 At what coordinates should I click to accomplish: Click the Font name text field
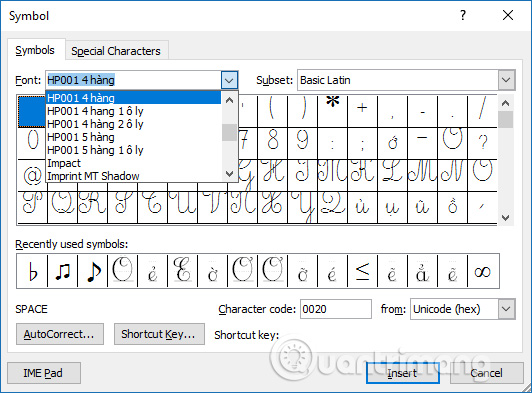133,80
